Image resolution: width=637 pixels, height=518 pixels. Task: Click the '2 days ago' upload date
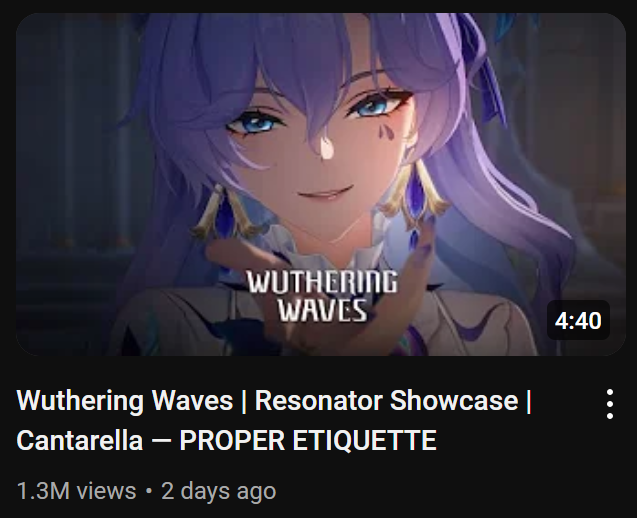[219, 491]
